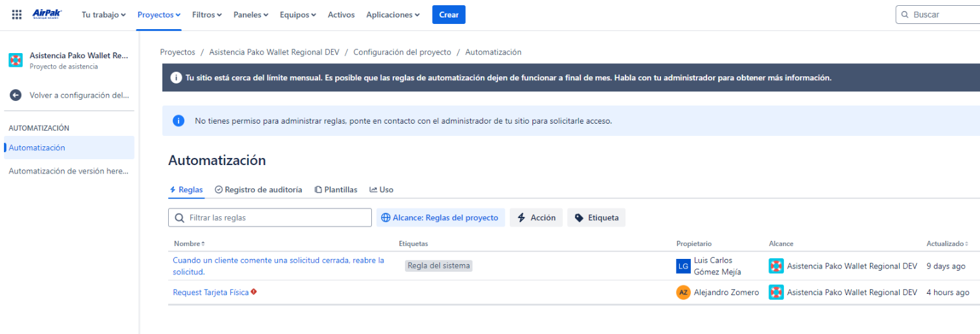Click the LG avatar of Luis Carlos
The image size is (980, 334).
683,266
